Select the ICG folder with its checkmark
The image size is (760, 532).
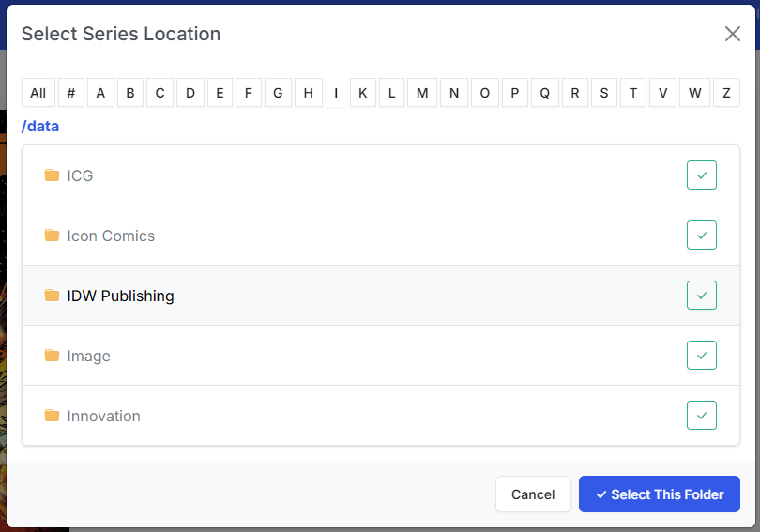click(701, 175)
